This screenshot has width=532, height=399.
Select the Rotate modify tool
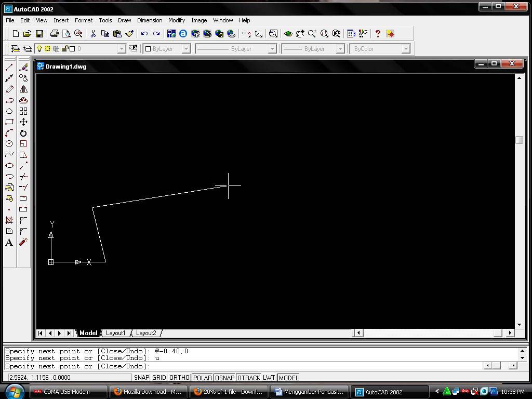[x=23, y=133]
